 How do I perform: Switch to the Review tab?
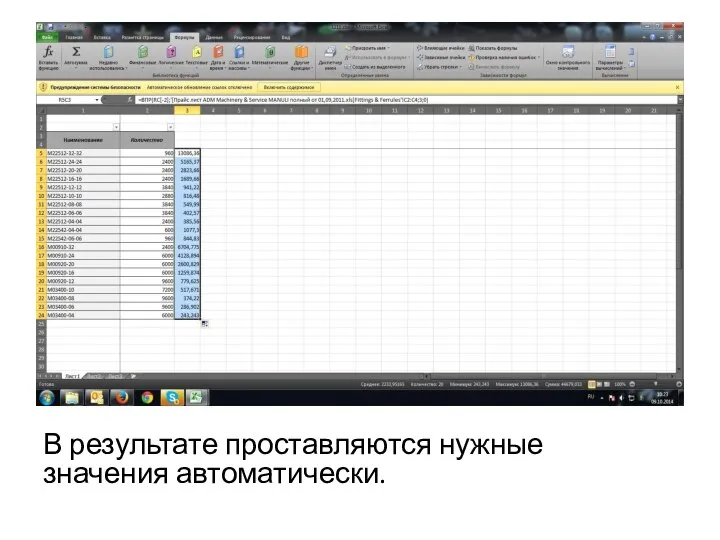point(252,37)
